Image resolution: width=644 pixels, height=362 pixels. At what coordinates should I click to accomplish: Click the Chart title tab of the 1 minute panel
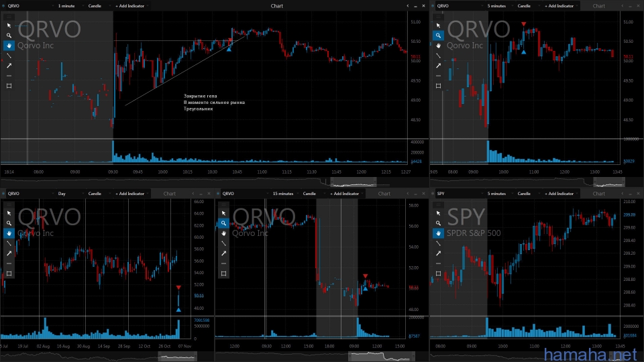tap(277, 6)
